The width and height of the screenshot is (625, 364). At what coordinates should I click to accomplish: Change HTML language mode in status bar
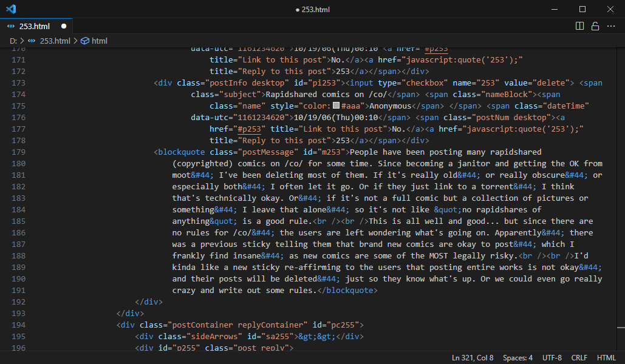tap(606, 357)
